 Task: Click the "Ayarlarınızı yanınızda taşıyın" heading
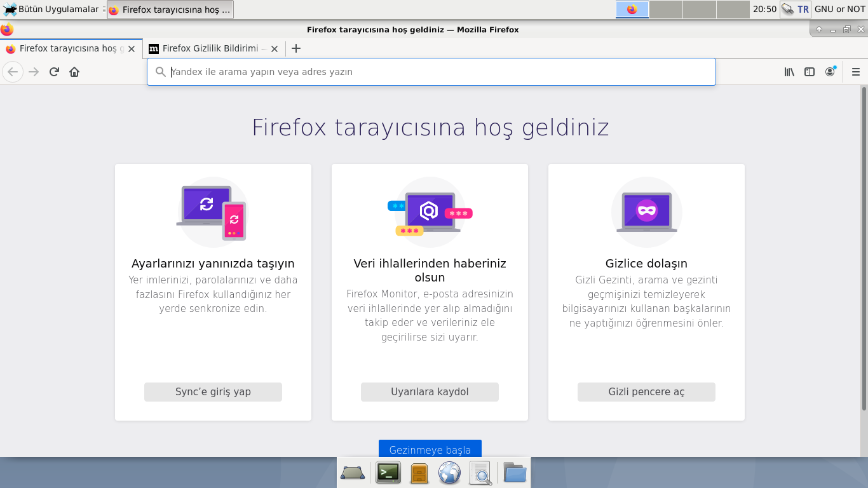[213, 263]
